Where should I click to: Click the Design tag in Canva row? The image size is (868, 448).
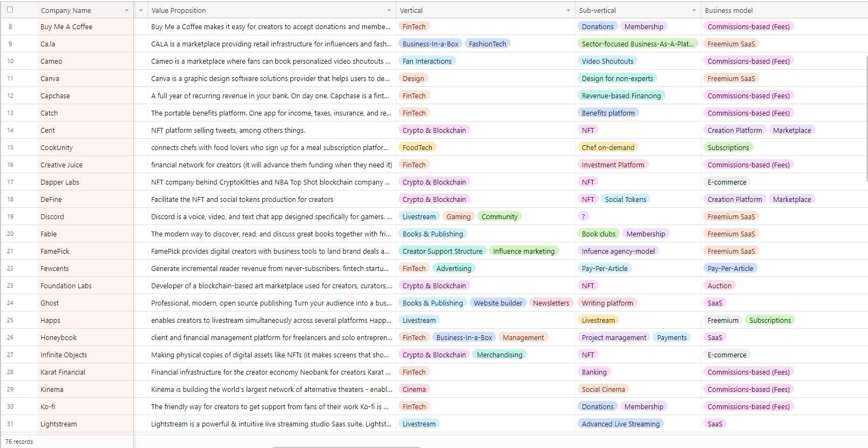point(413,78)
